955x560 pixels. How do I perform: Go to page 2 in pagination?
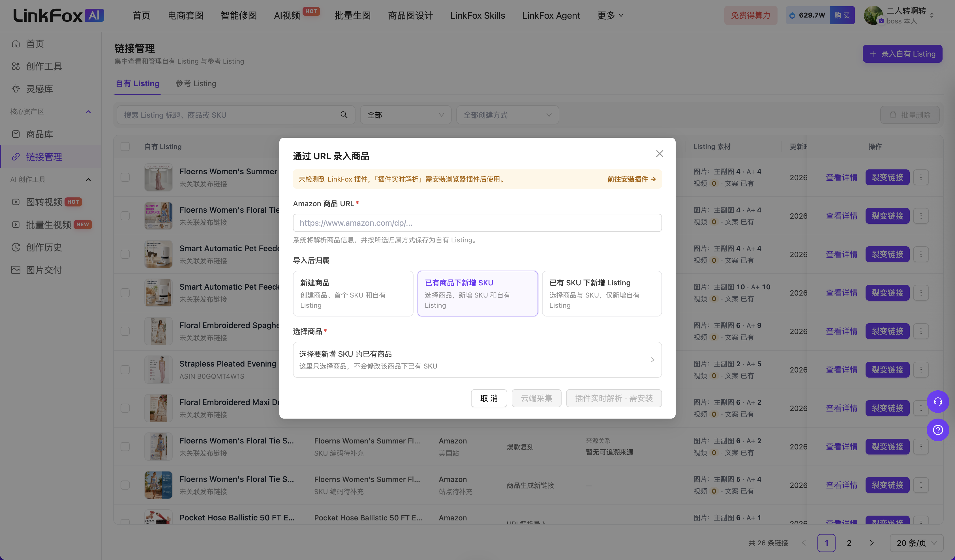849,543
